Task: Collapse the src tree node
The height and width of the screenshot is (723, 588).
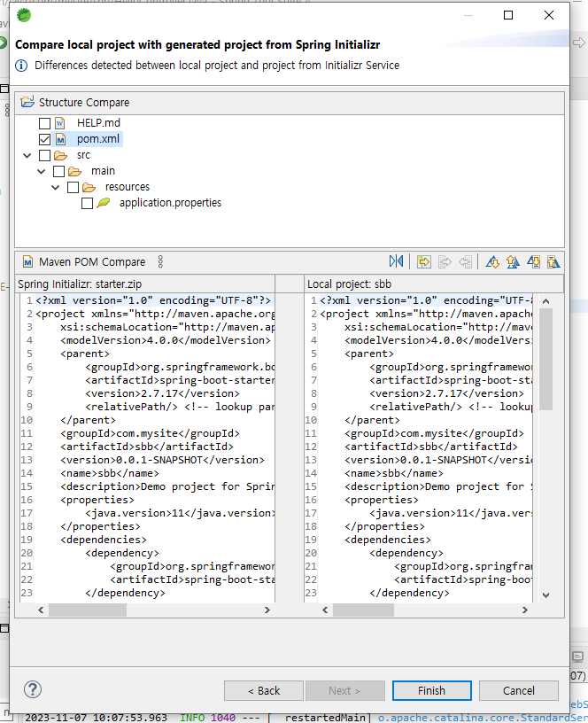Action: pos(27,156)
